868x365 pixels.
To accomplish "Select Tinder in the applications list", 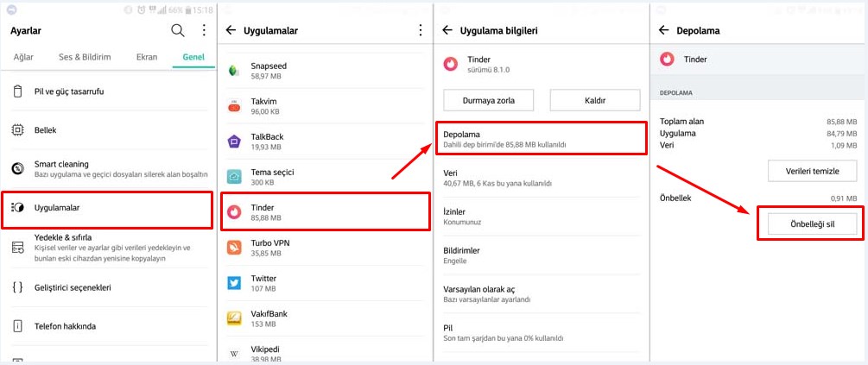I will click(326, 212).
